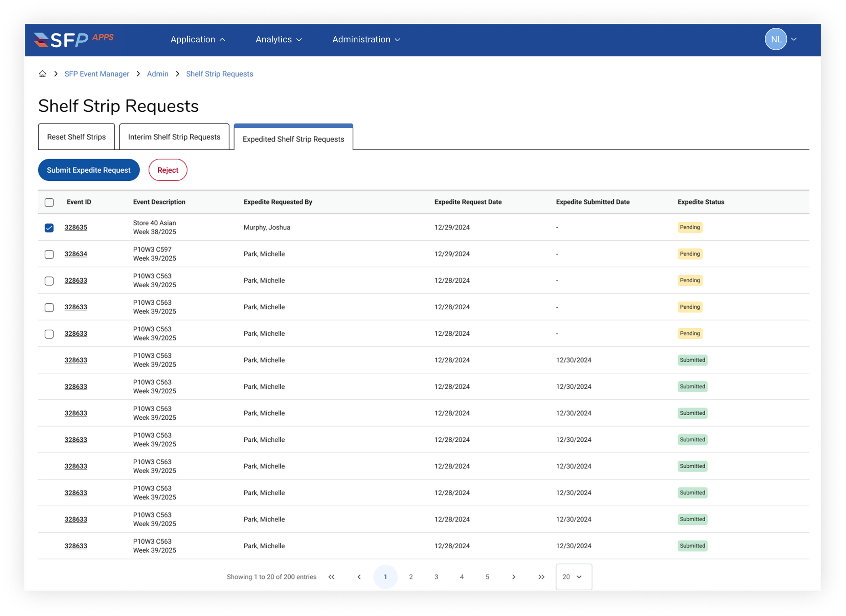Viewport: 846px width, 616px height.
Task: Open the rows-per-page dropdown showing 20
Action: 573,577
